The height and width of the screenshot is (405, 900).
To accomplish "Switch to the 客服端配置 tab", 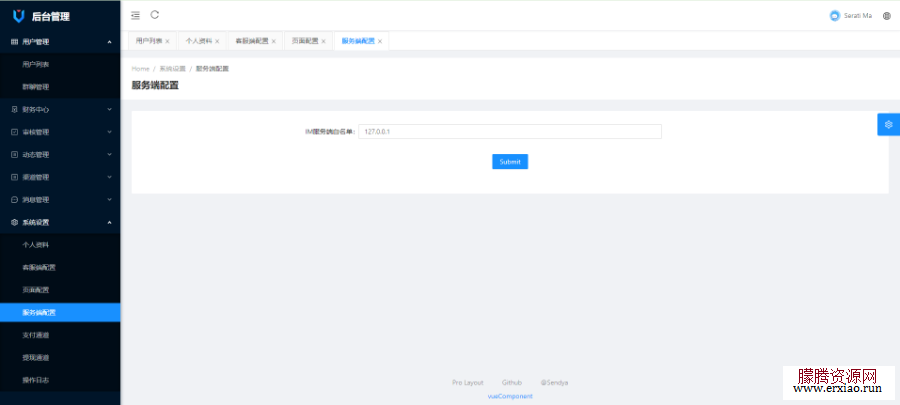I will pyautogui.click(x=252, y=41).
